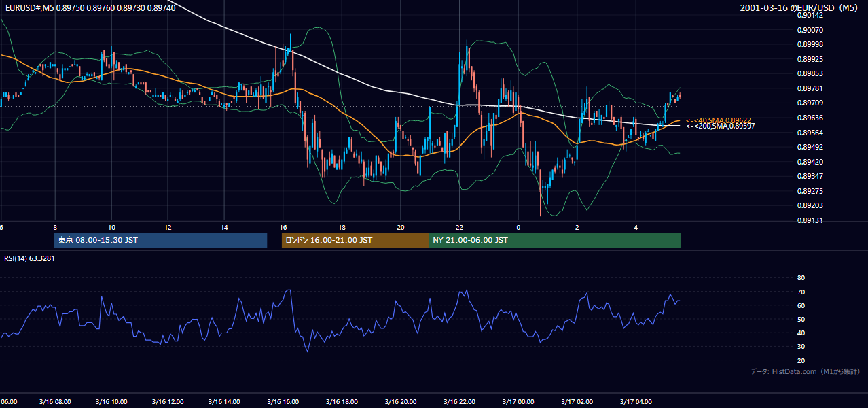868x408 pixels.
Task: Select the NY 21:00-06:00 JST session bar
Action: 555,240
